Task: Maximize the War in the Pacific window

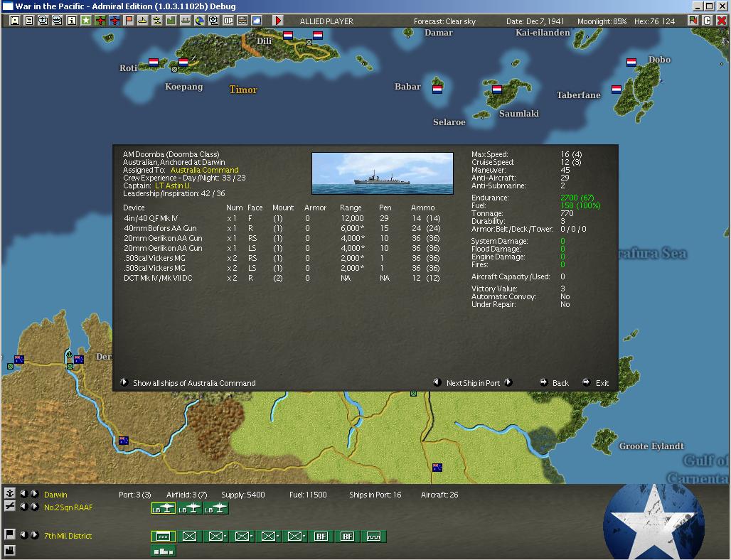Action: tap(709, 6)
